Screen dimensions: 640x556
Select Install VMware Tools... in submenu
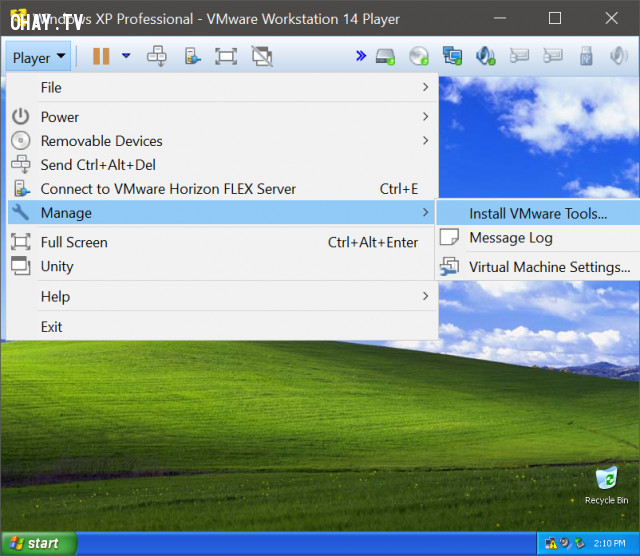pyautogui.click(x=538, y=213)
